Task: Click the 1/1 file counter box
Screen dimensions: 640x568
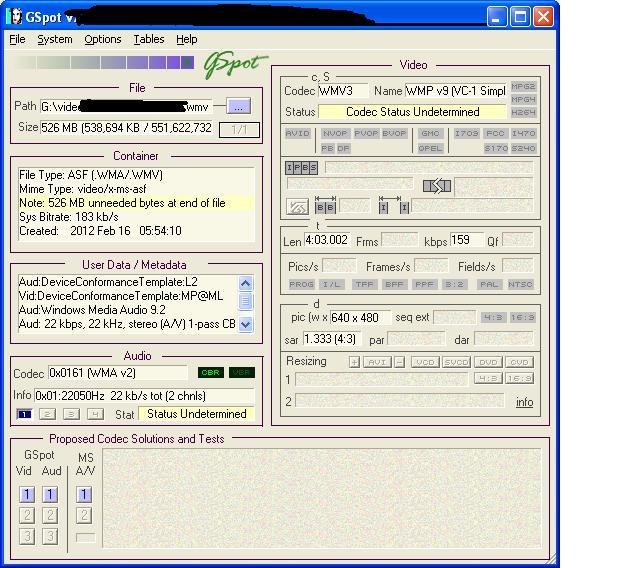Action: point(239,130)
